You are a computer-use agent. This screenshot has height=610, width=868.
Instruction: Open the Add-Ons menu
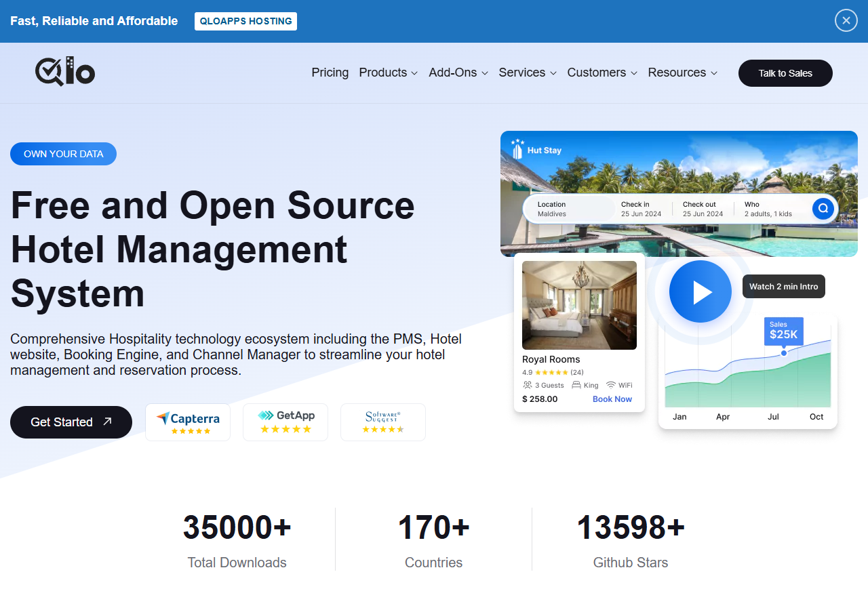(x=458, y=73)
